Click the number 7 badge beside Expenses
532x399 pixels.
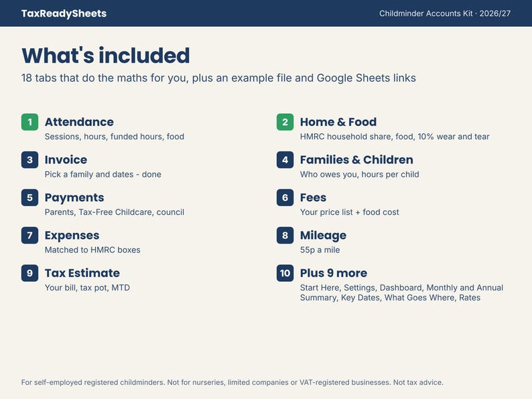coord(30,235)
